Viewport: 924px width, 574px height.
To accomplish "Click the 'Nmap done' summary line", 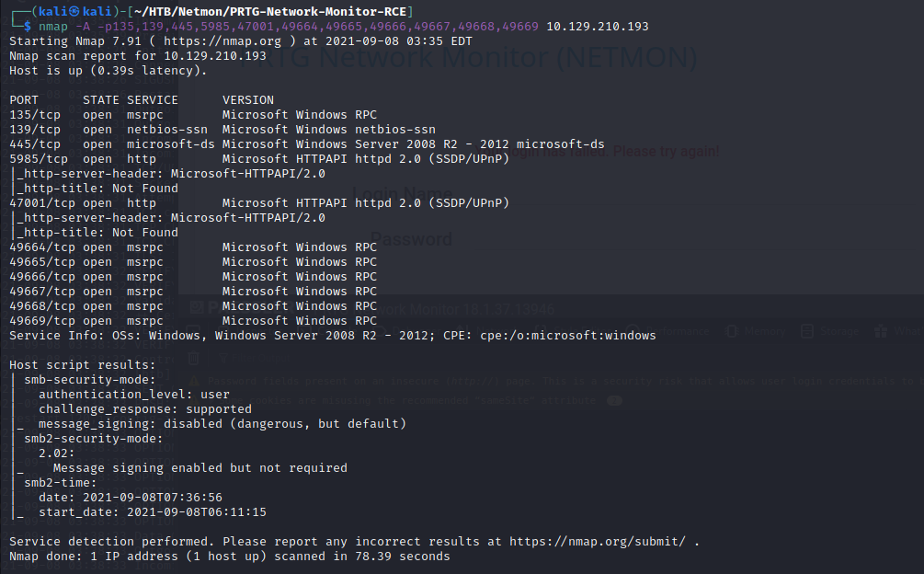I will click(x=230, y=556).
